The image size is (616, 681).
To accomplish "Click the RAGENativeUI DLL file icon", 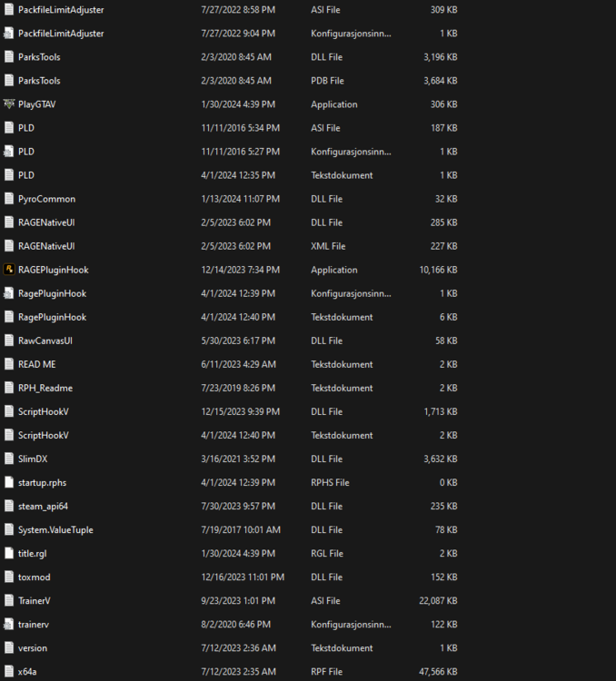I will pos(9,222).
